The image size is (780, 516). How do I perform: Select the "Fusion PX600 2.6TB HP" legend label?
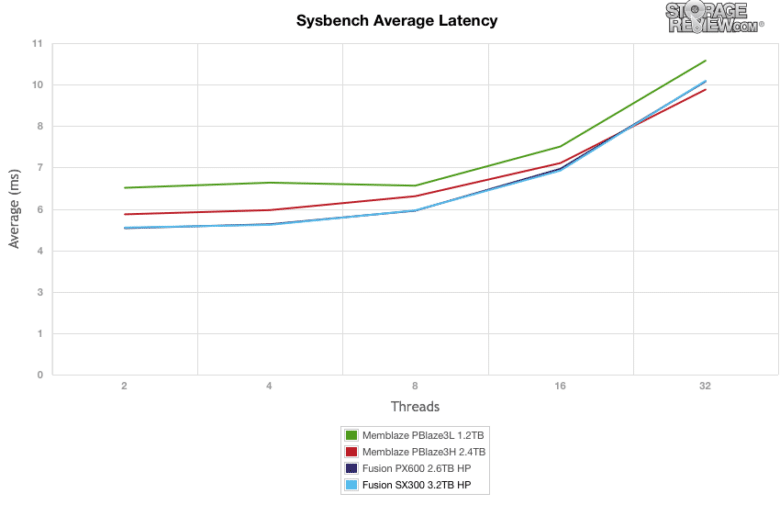416,468
